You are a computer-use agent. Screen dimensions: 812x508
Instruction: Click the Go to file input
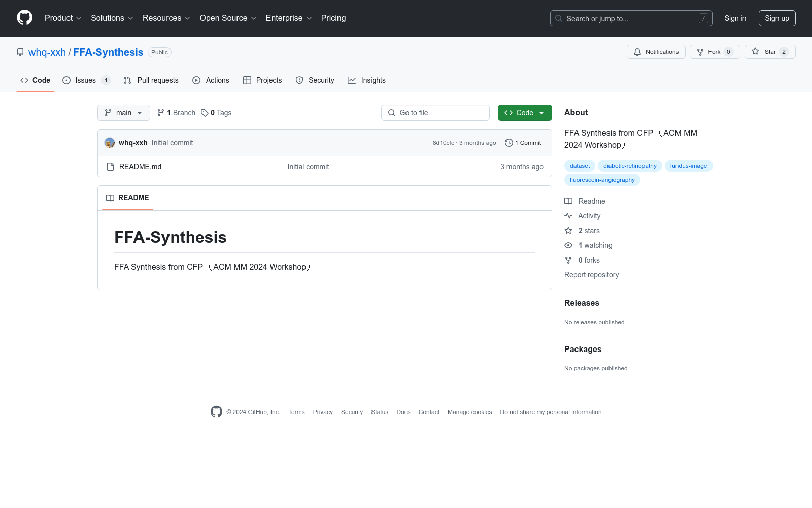click(435, 113)
